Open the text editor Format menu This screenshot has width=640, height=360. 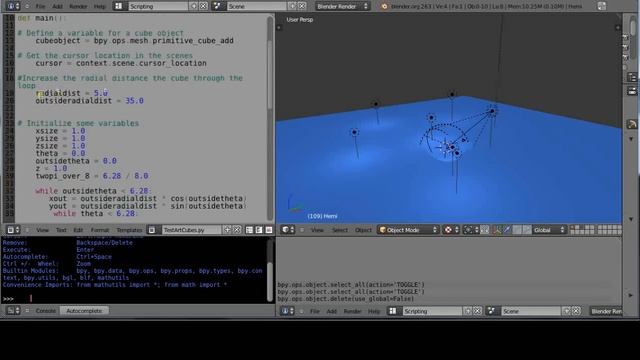click(100, 230)
